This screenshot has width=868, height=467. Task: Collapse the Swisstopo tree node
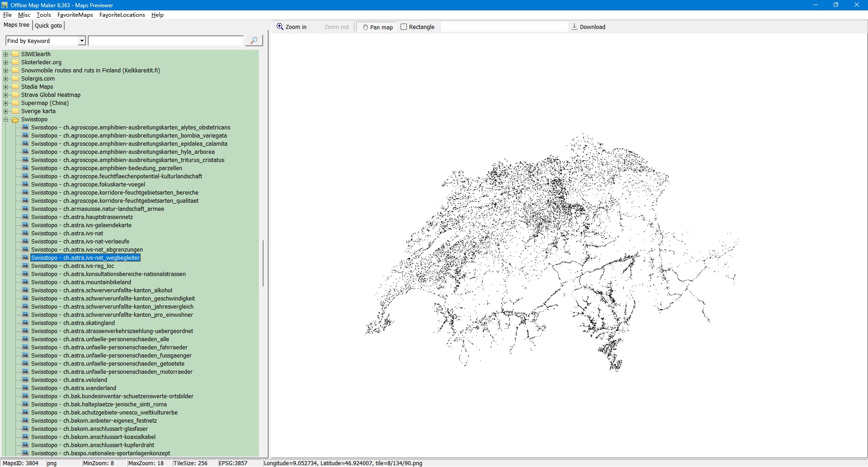(x=6, y=119)
